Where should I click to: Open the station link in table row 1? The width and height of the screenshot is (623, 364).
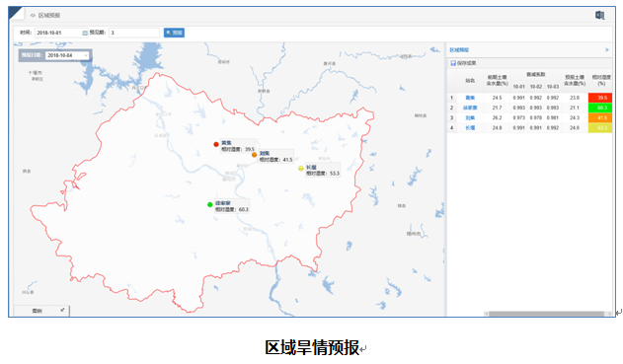[470, 98]
